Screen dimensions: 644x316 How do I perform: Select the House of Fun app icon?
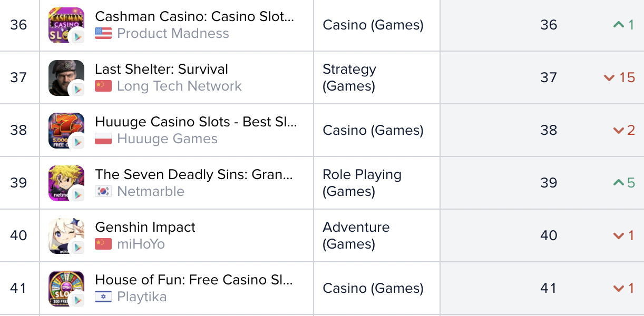pyautogui.click(x=66, y=289)
